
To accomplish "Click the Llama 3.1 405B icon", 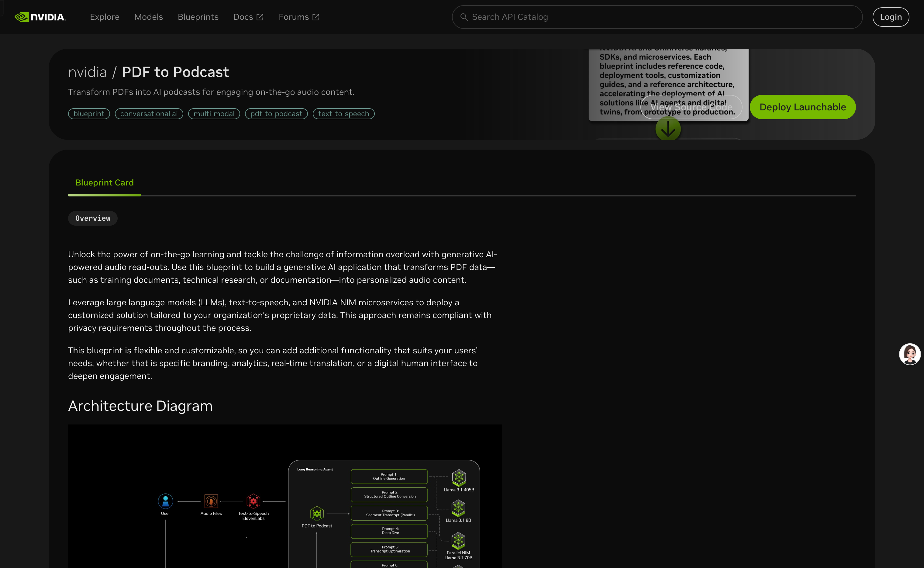I will [x=459, y=477].
